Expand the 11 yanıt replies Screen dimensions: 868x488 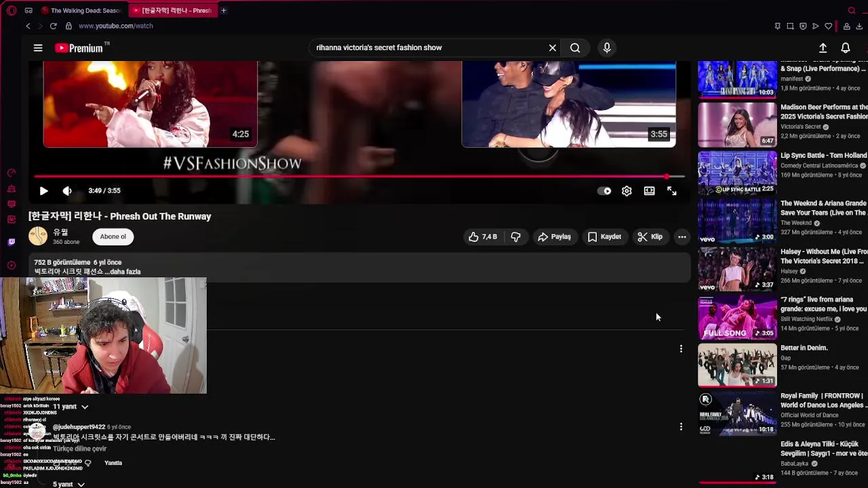[x=71, y=407]
